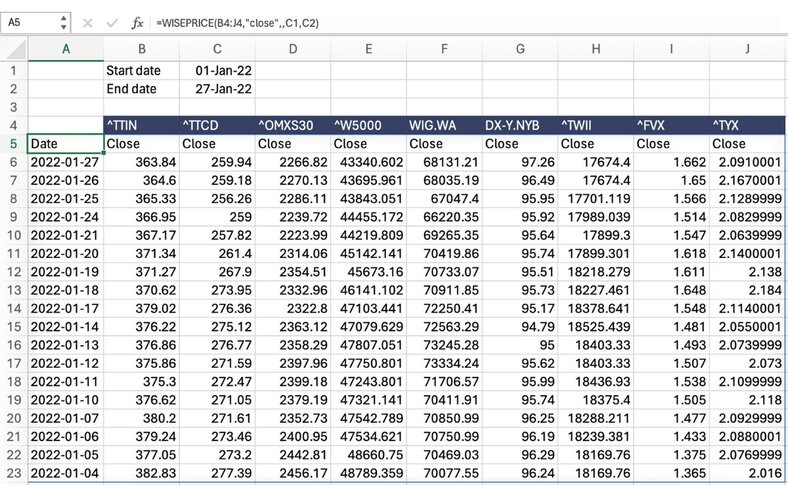
Task: Open Insert Function via the fx icon
Action: coord(138,21)
